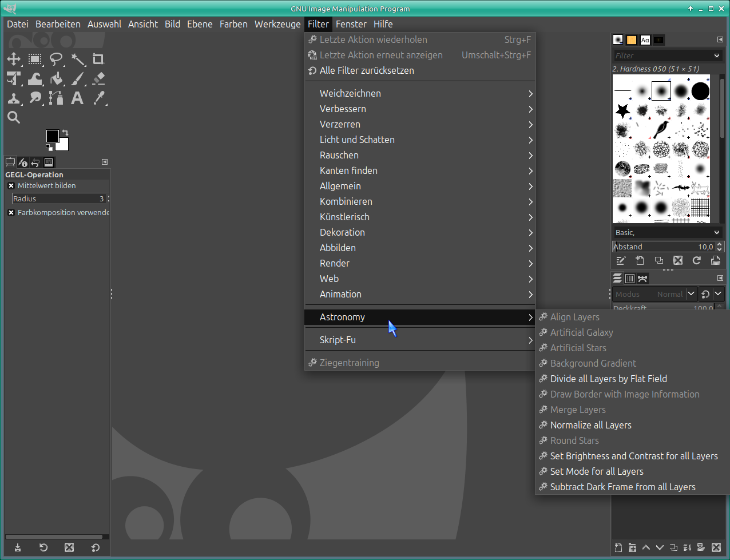Open the Werkzeuge menu
The width and height of the screenshot is (730, 560).
point(277,24)
